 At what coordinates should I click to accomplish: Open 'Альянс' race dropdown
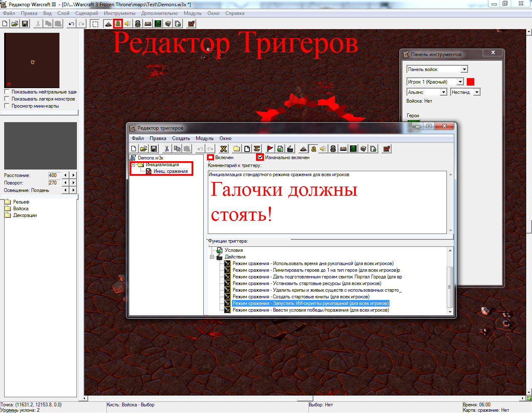pyautogui.click(x=443, y=92)
